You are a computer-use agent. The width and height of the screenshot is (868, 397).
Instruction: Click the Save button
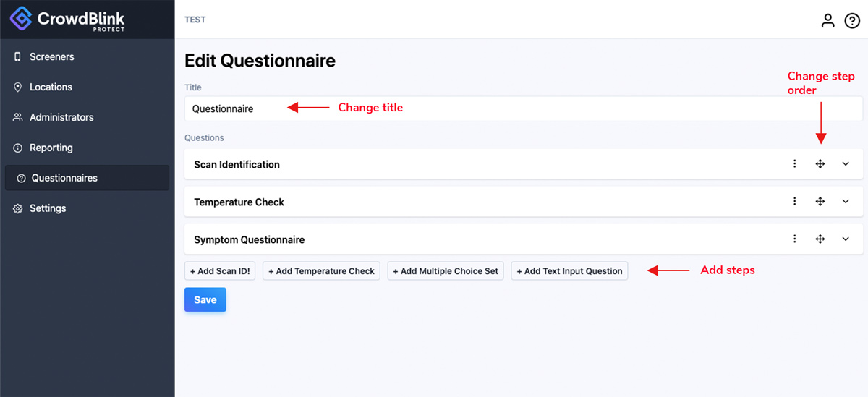205,299
